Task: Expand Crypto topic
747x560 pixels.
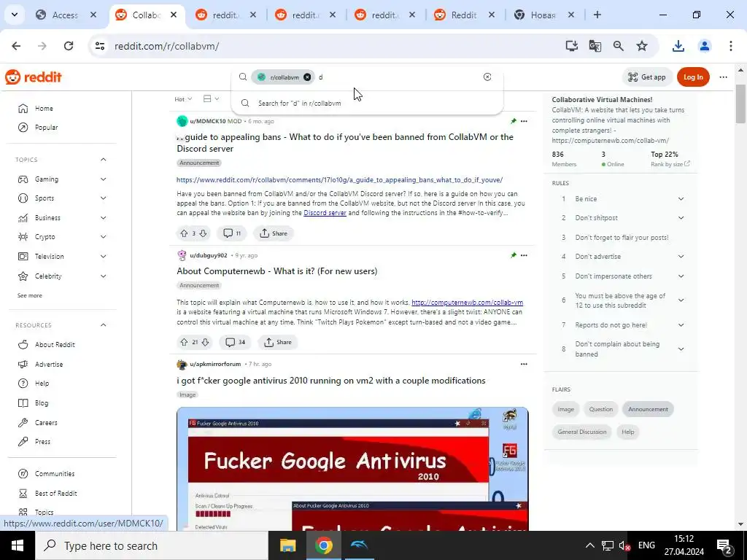Action: 104,237
